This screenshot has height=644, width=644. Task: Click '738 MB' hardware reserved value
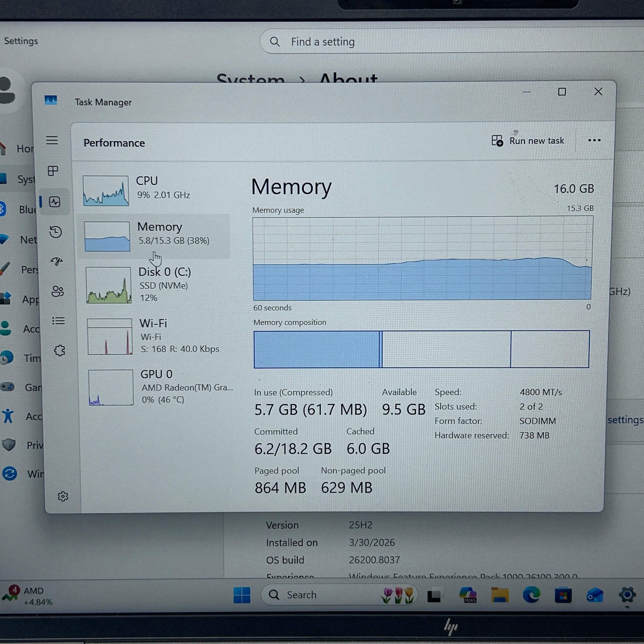(x=534, y=436)
